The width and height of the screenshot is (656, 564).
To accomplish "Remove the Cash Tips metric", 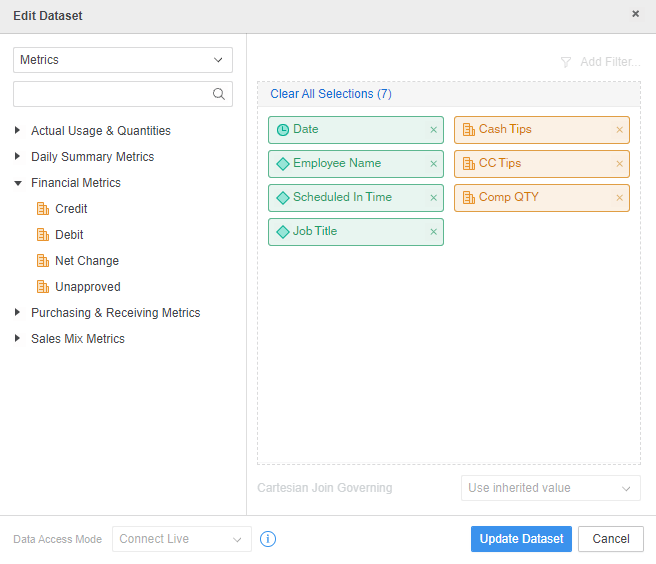I will pos(620,130).
